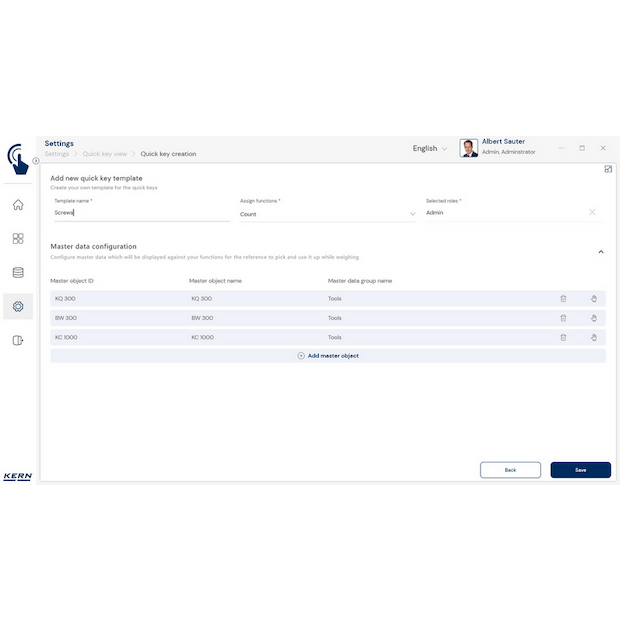This screenshot has height=620, width=620.
Task: Go to Quick key view breadcrumb
Action: [105, 154]
